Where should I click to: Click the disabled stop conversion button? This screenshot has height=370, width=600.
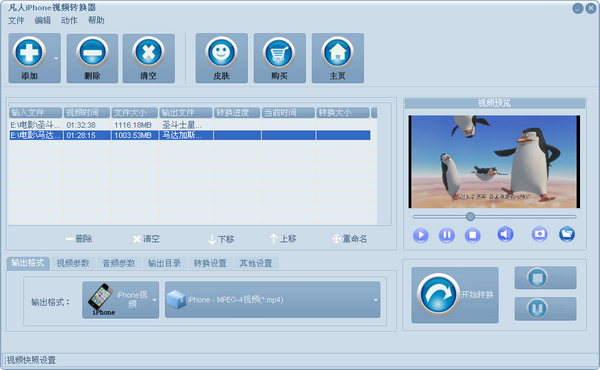coord(545,277)
